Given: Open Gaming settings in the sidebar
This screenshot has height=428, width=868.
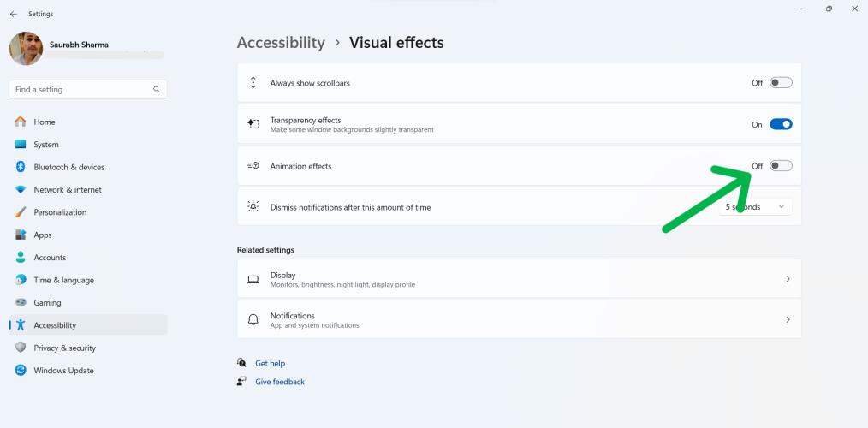Looking at the screenshot, I should (x=47, y=303).
